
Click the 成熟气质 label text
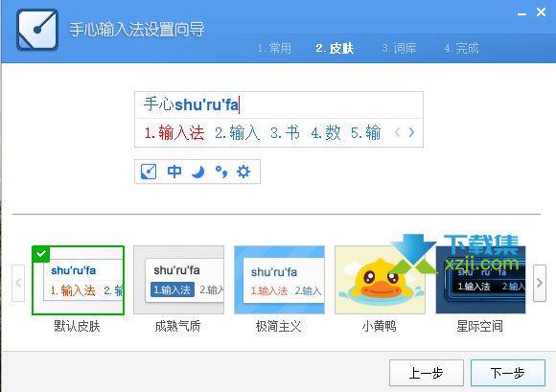177,326
